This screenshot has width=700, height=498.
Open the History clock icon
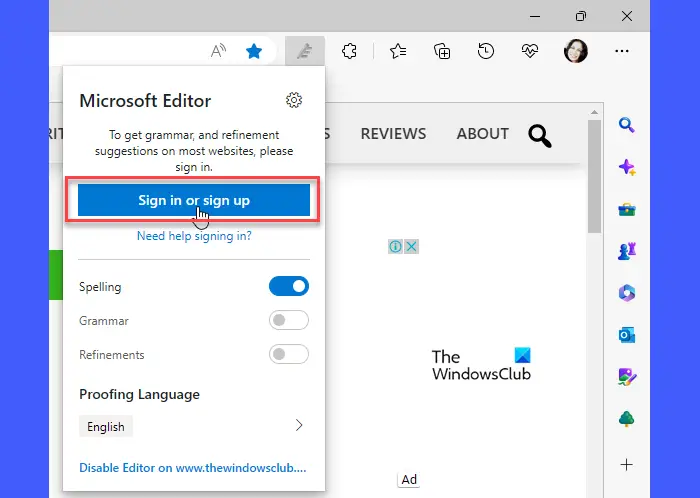pos(486,51)
